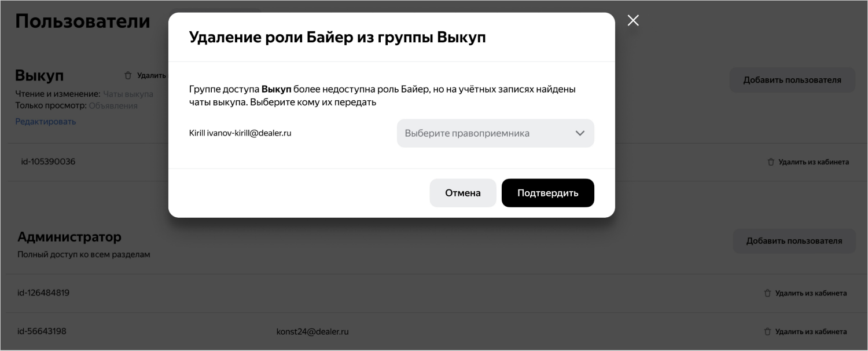Click trash icon beside 'Удалить' in Выкуп group

[128, 75]
